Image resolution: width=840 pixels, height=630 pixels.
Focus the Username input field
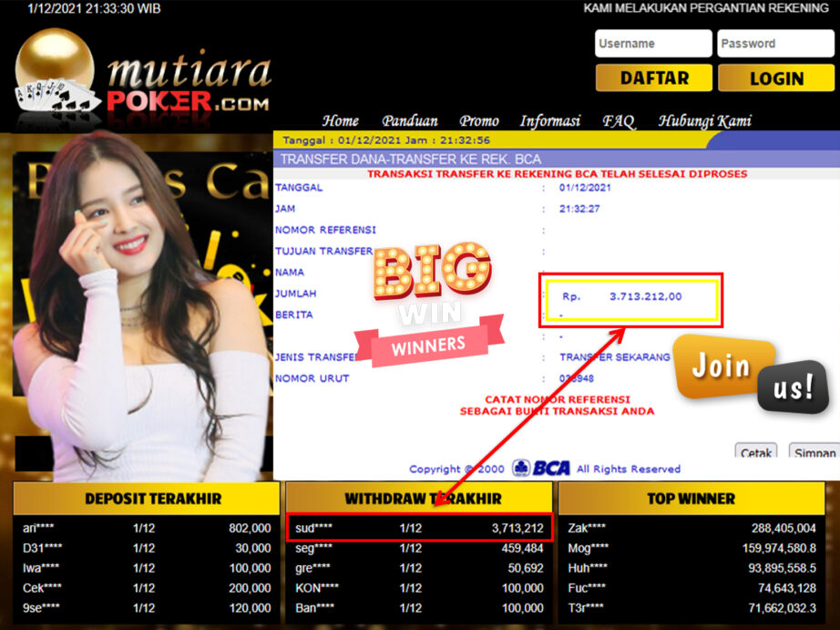point(653,44)
